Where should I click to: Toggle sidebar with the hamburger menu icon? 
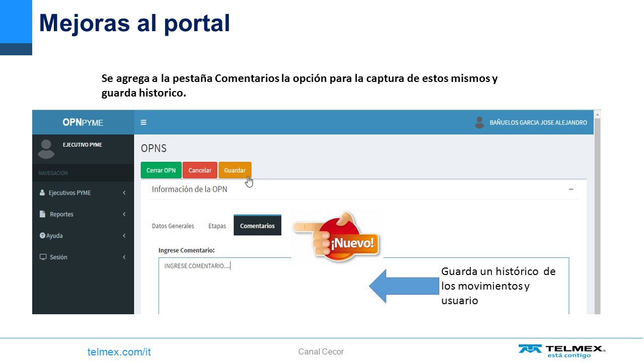pyautogui.click(x=143, y=122)
